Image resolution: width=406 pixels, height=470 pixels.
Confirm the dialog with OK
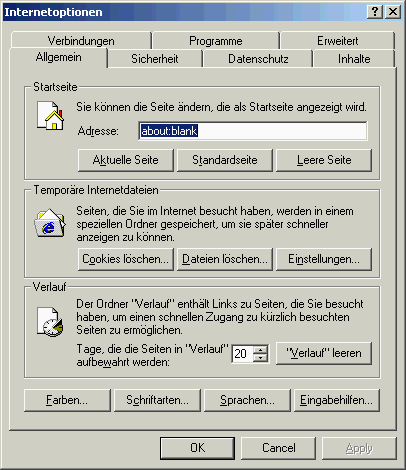click(x=197, y=448)
